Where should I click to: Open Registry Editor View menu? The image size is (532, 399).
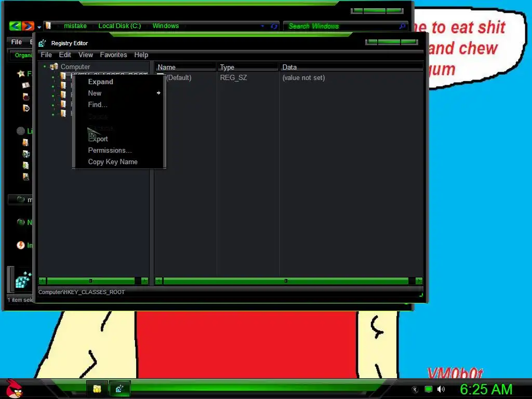[x=86, y=55]
